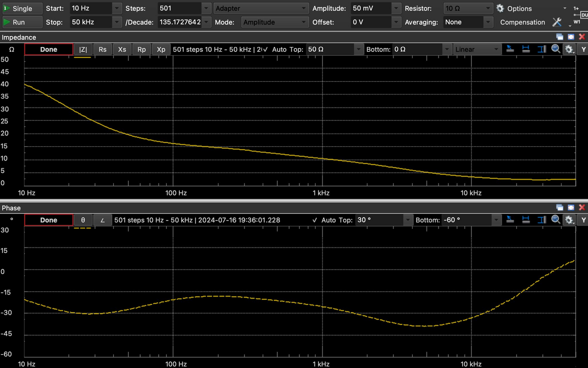The width and height of the screenshot is (588, 368).
Task: Toggle the ∠ angle trace button
Action: tap(102, 220)
